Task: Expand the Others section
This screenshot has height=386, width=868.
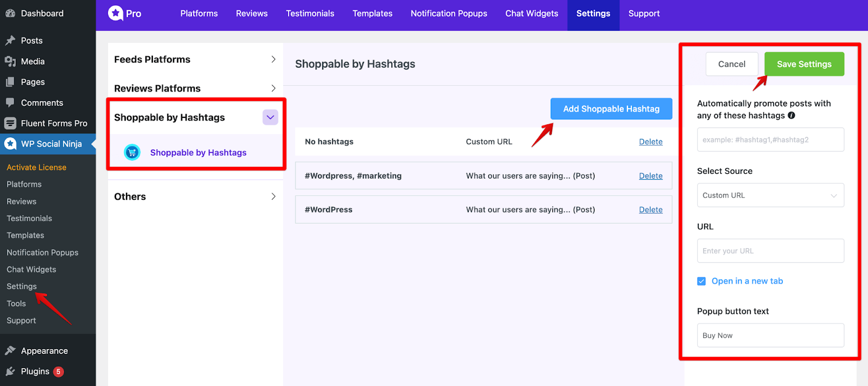Action: coord(273,197)
